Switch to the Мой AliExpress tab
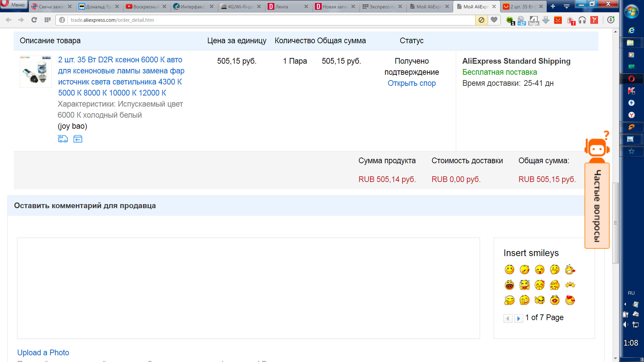Image resolution: width=644 pixels, height=362 pixels. pyautogui.click(x=429, y=6)
